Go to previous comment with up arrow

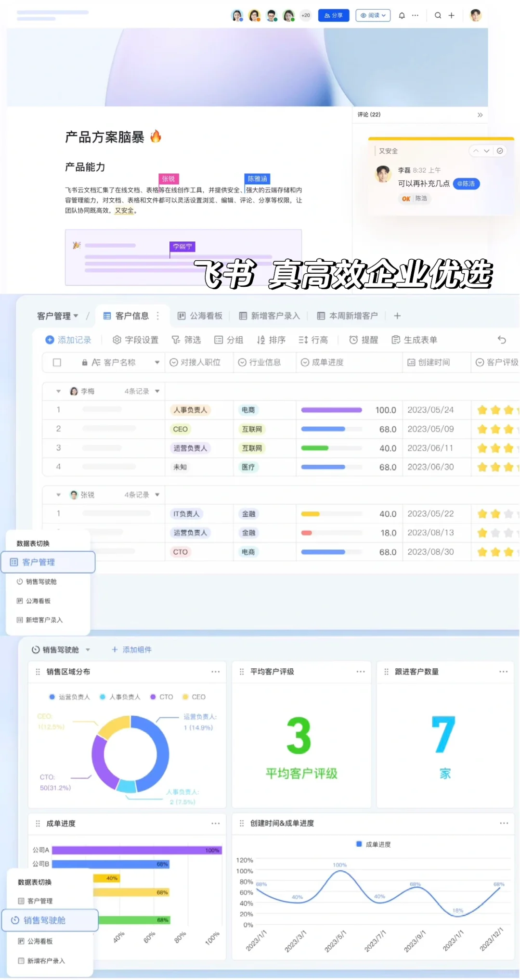coord(476,151)
